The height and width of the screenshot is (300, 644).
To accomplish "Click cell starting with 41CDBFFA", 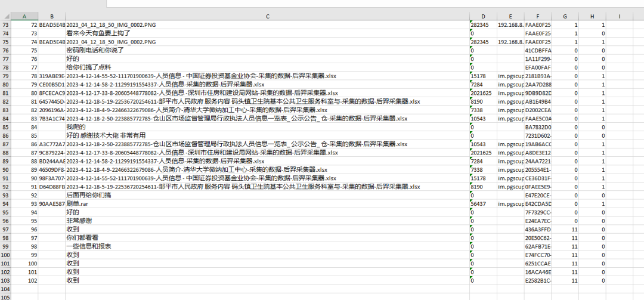I will click(x=538, y=51).
